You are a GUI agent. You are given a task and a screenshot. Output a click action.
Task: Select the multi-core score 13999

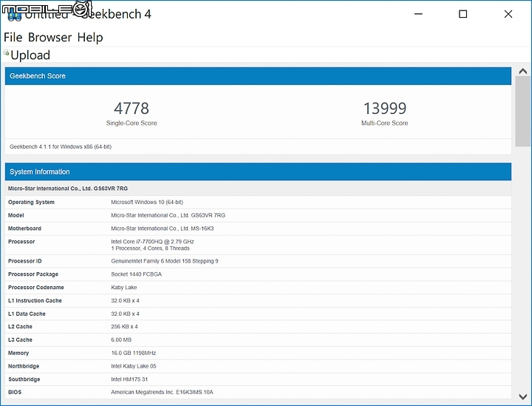pyautogui.click(x=384, y=108)
